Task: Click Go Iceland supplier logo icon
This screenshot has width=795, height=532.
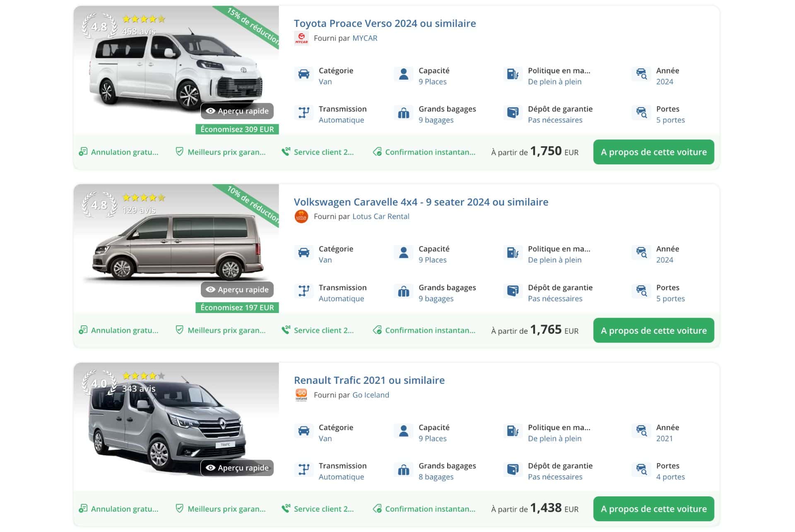Action: tap(301, 395)
